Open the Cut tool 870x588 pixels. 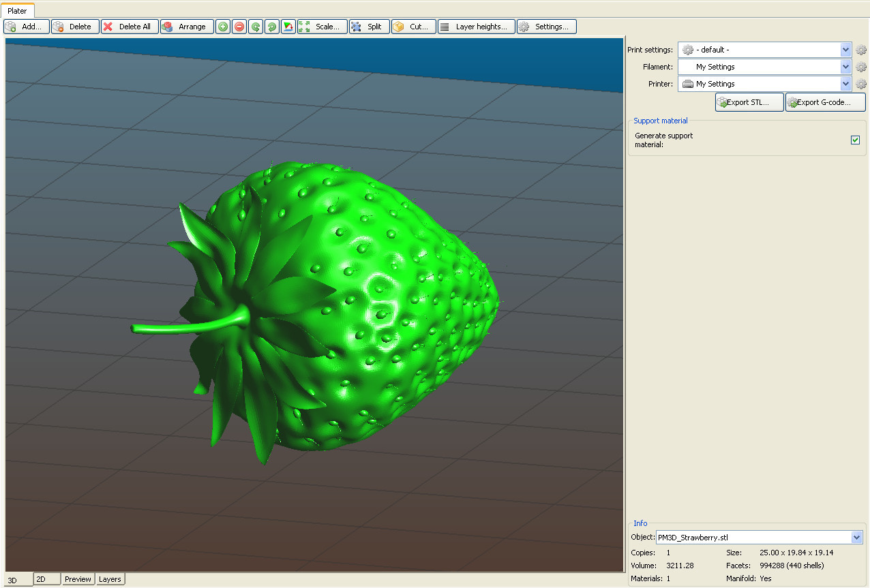[413, 27]
